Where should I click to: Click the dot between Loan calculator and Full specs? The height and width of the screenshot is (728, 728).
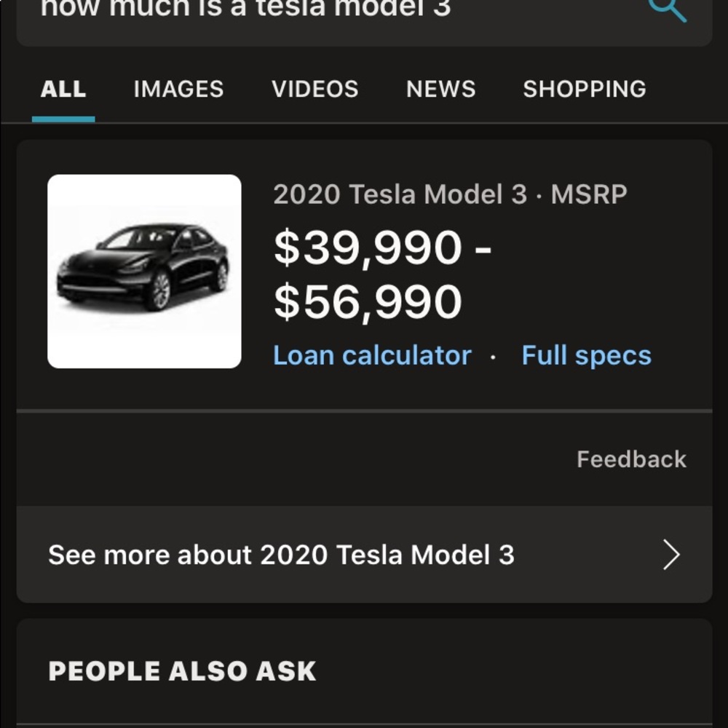pos(493,357)
